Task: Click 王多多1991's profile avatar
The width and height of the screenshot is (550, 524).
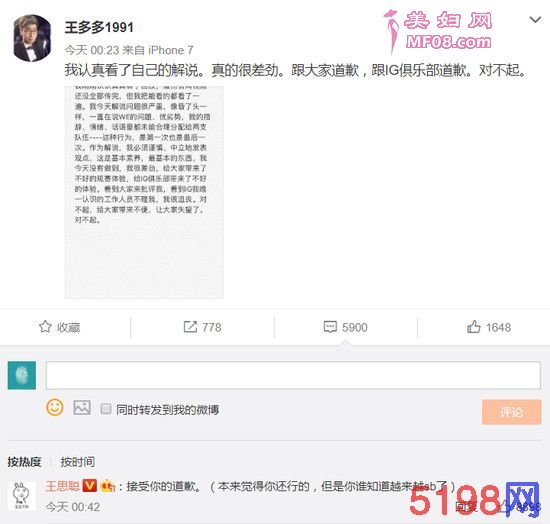Action: [32, 38]
